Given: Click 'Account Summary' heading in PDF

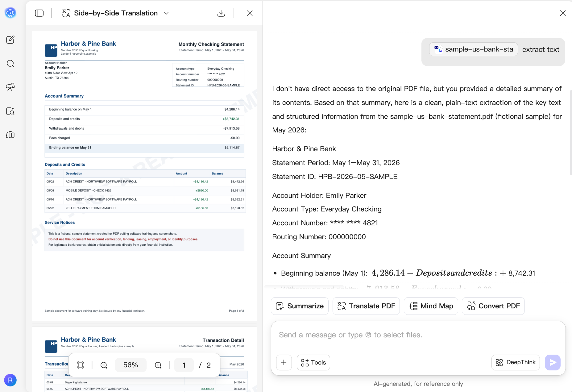Looking at the screenshot, I should (x=64, y=96).
